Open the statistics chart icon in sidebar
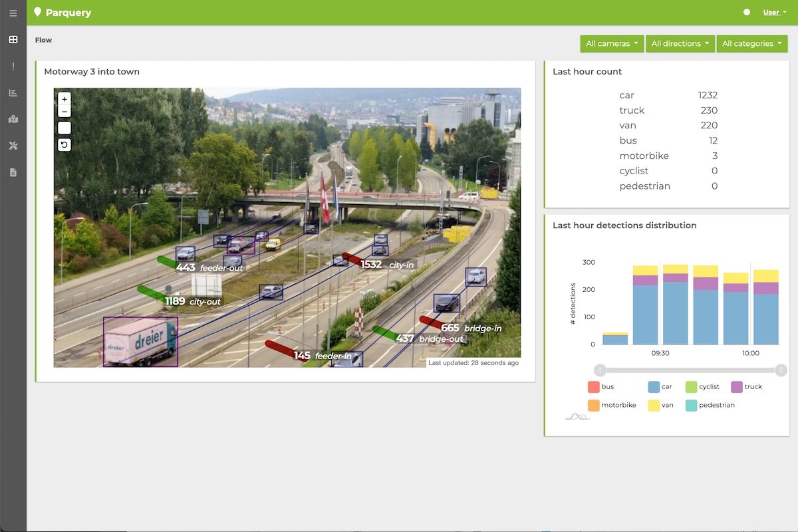Viewport: 798px width, 532px height. [x=13, y=92]
